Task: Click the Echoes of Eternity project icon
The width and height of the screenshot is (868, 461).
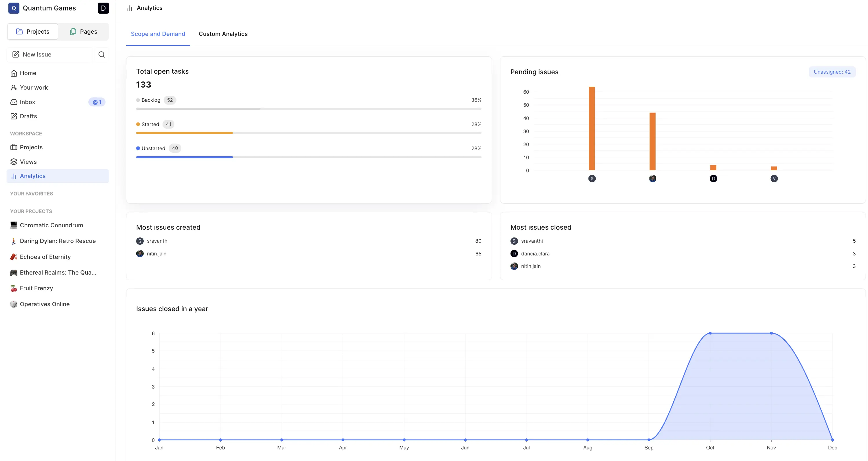Action: [x=14, y=257]
